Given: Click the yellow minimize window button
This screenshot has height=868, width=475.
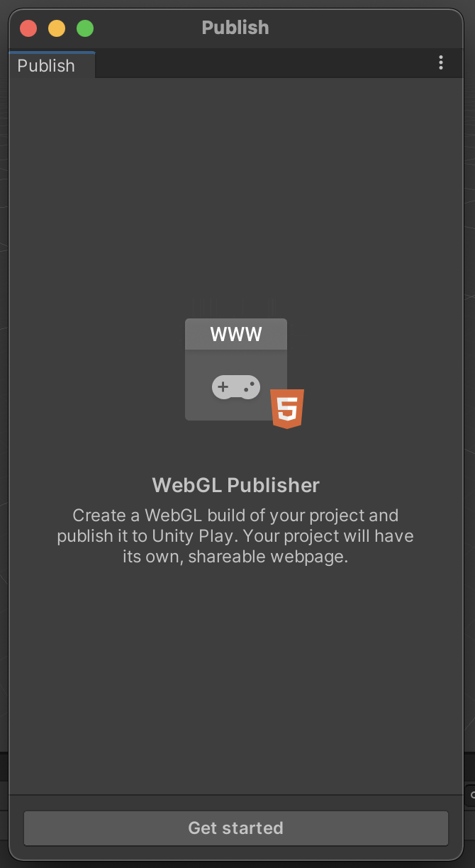Looking at the screenshot, I should click(x=57, y=28).
